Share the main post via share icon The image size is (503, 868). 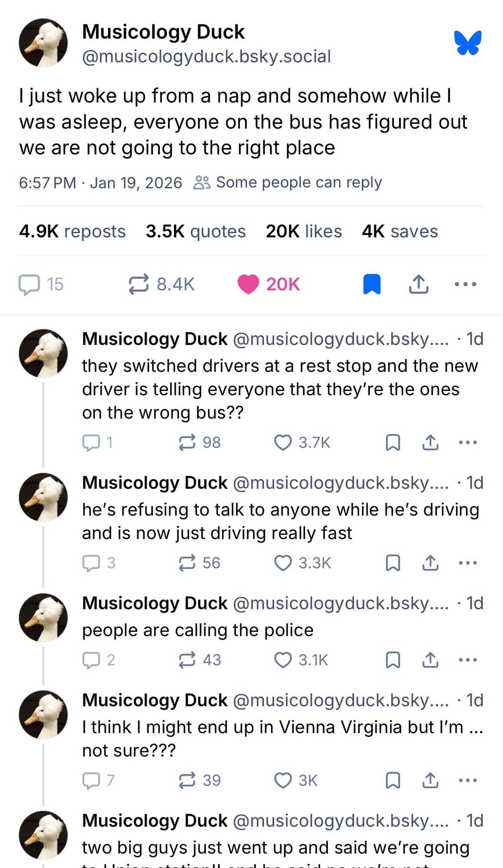(419, 285)
